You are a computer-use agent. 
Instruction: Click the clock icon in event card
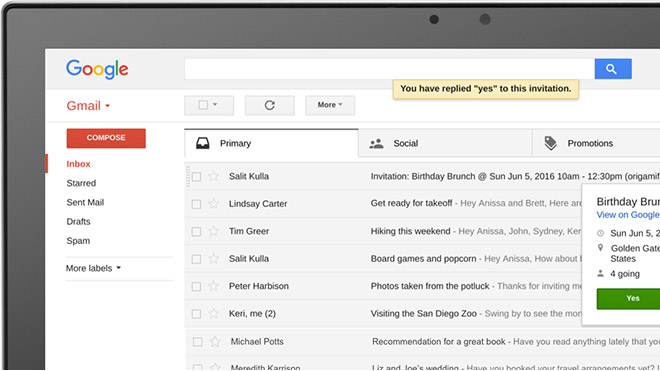601,233
